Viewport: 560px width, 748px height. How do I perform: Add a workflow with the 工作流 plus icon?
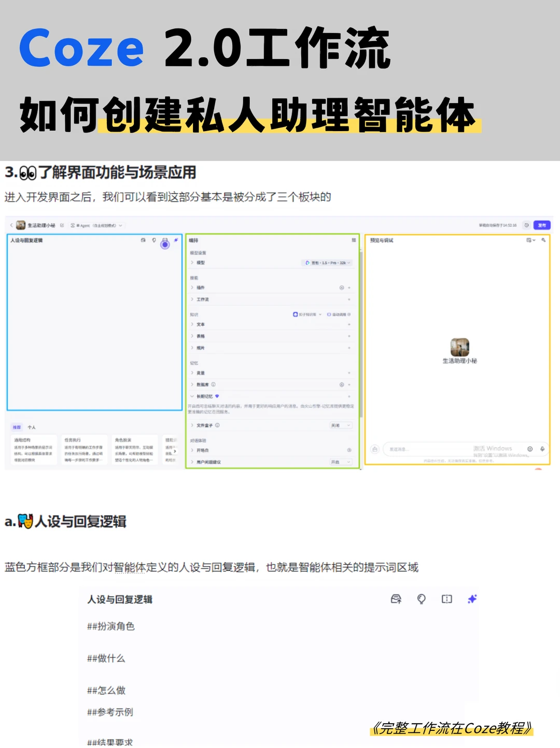click(349, 300)
